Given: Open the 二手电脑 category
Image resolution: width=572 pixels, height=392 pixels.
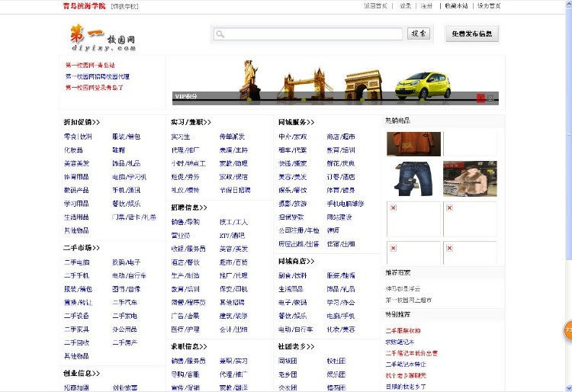Looking at the screenshot, I should [x=76, y=262].
